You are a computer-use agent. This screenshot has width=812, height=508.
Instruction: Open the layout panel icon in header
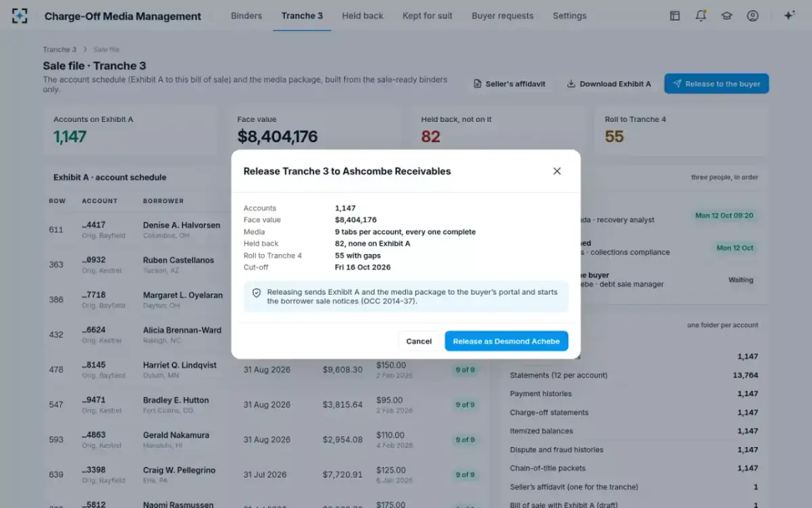click(x=675, y=16)
